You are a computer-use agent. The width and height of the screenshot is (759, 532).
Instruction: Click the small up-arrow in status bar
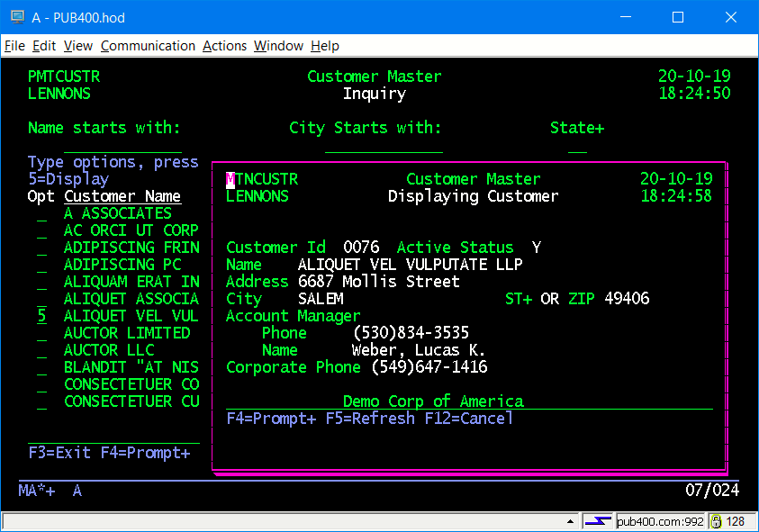point(569,521)
